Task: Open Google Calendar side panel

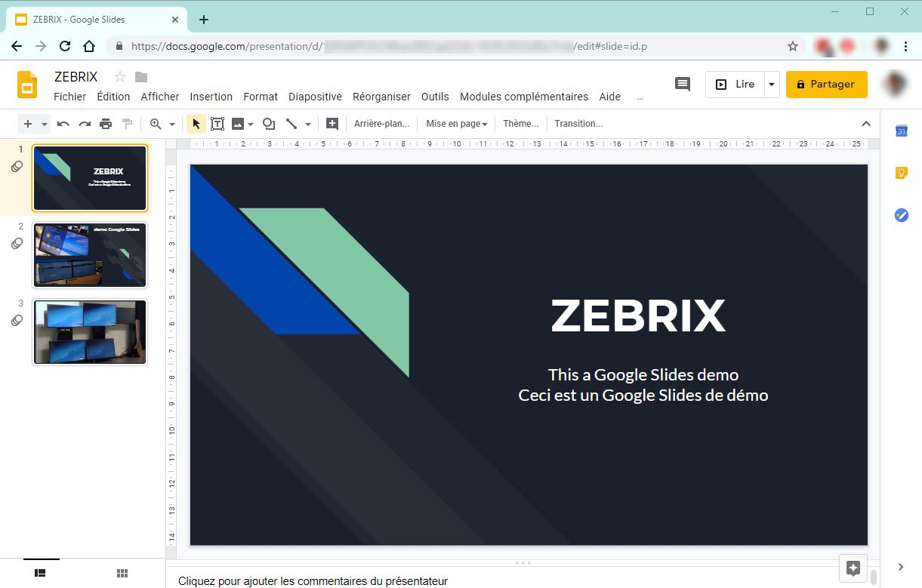Action: [x=901, y=131]
